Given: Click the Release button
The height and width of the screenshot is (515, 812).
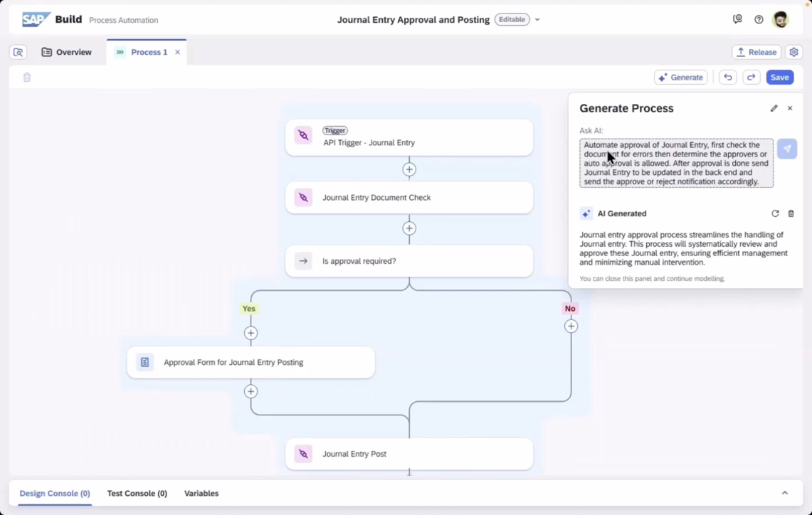Looking at the screenshot, I should 756,52.
